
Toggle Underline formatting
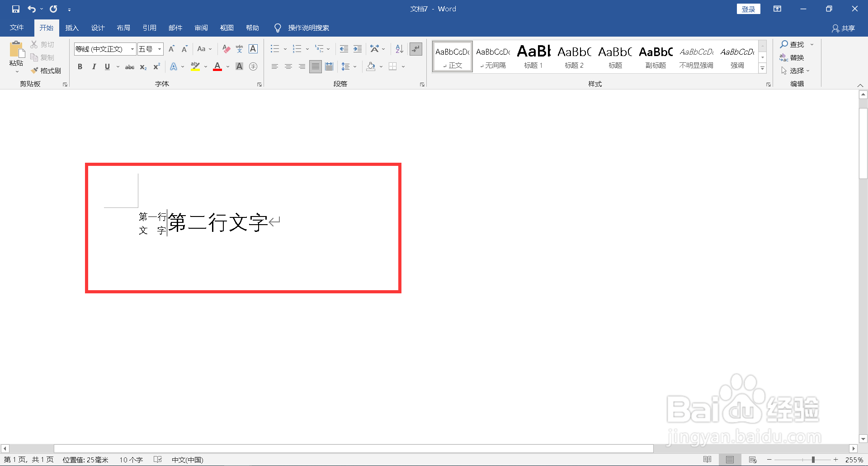point(107,67)
